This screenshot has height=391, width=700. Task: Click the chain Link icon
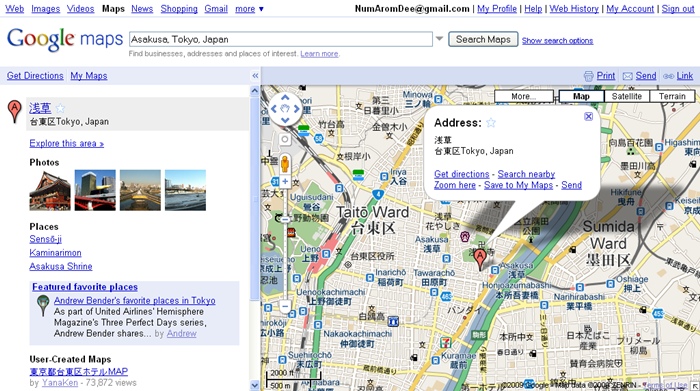(x=668, y=76)
